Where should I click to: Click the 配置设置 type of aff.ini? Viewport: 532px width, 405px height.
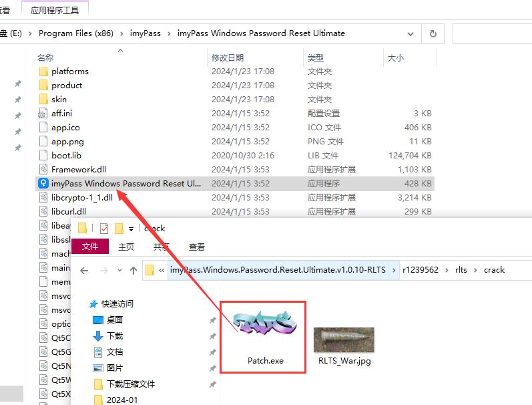(324, 114)
